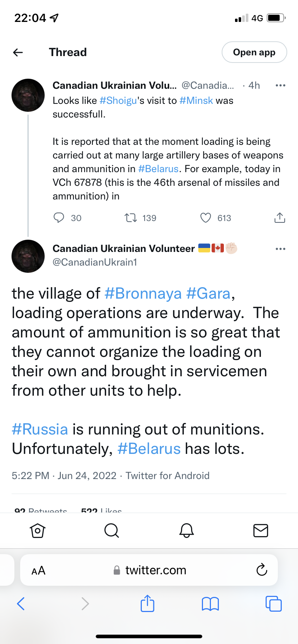Tap the back arrow next to Thread

pyautogui.click(x=18, y=52)
